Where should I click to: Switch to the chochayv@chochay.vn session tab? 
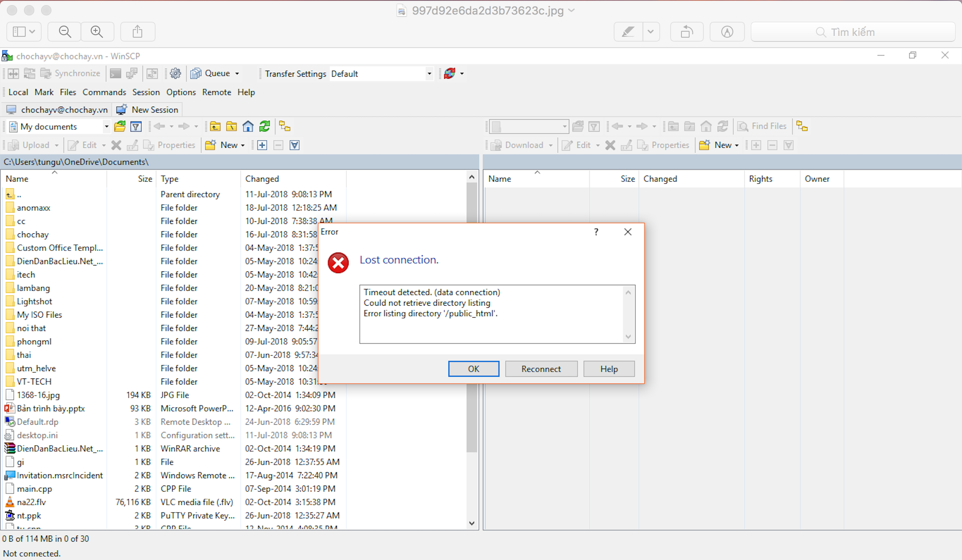pyautogui.click(x=57, y=110)
